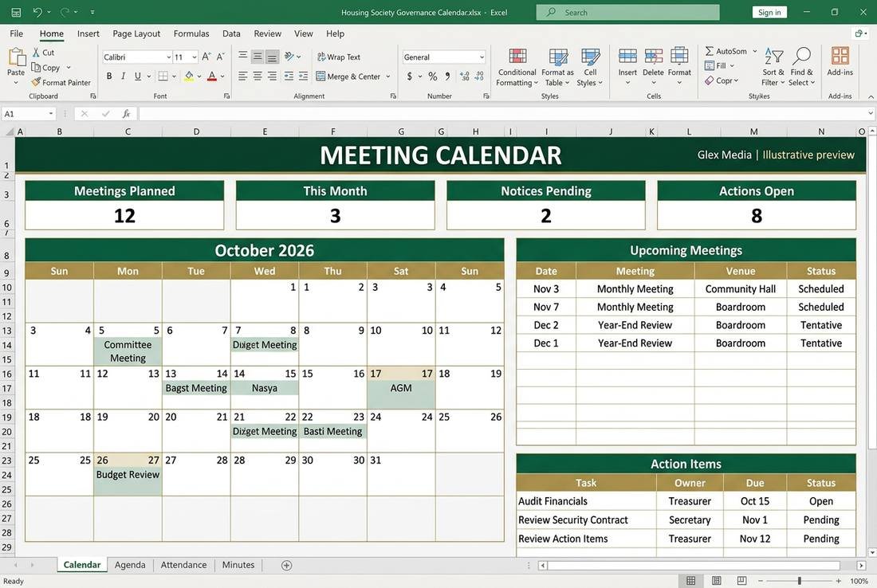Switch to the Agenda sheet tab
The width and height of the screenshot is (877, 588).
130,565
